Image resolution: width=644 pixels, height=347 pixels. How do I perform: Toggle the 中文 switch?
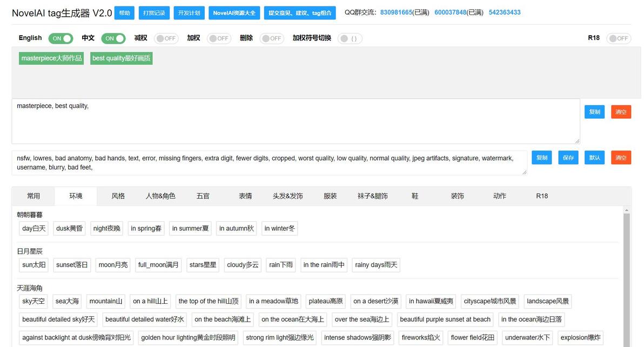click(113, 38)
